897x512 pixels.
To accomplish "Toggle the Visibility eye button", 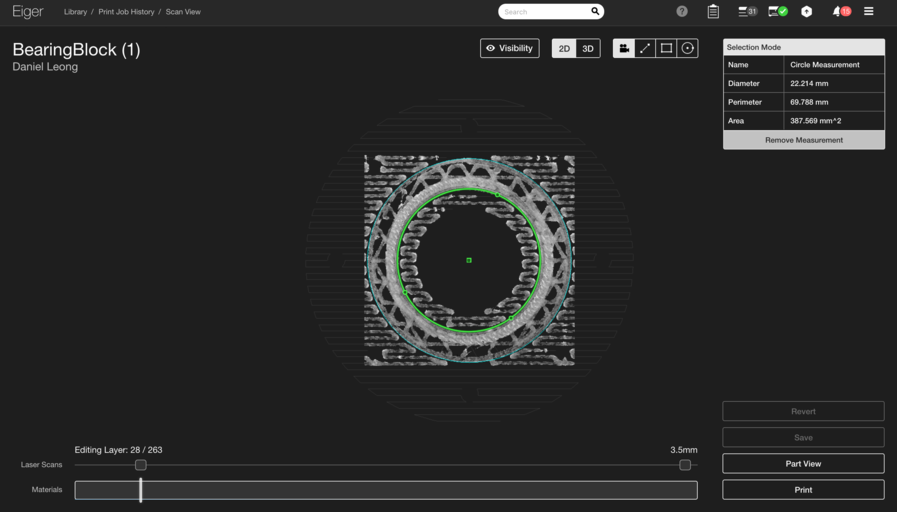I will click(510, 48).
